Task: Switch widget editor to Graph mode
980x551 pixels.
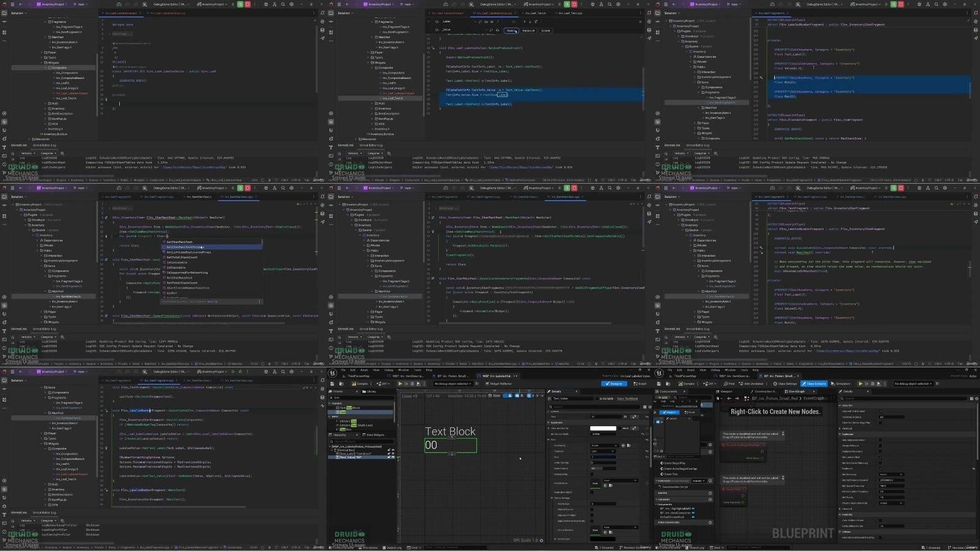Action: (640, 384)
